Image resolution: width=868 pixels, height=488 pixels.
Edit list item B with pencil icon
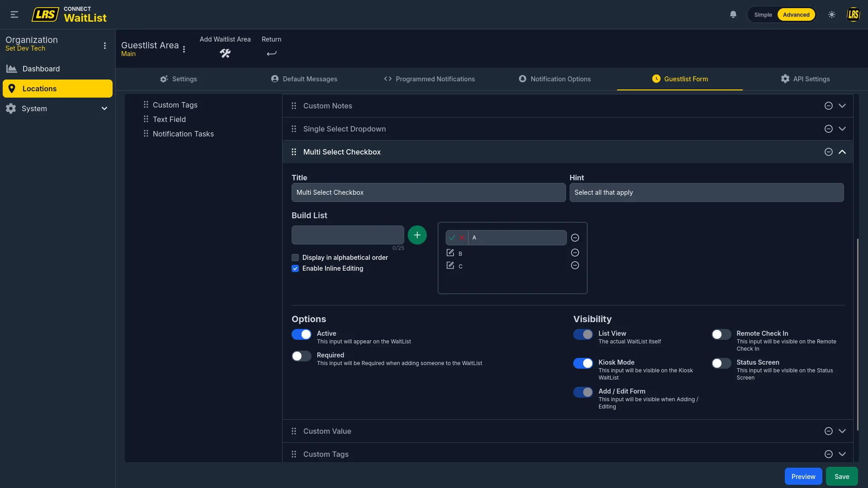pos(450,253)
